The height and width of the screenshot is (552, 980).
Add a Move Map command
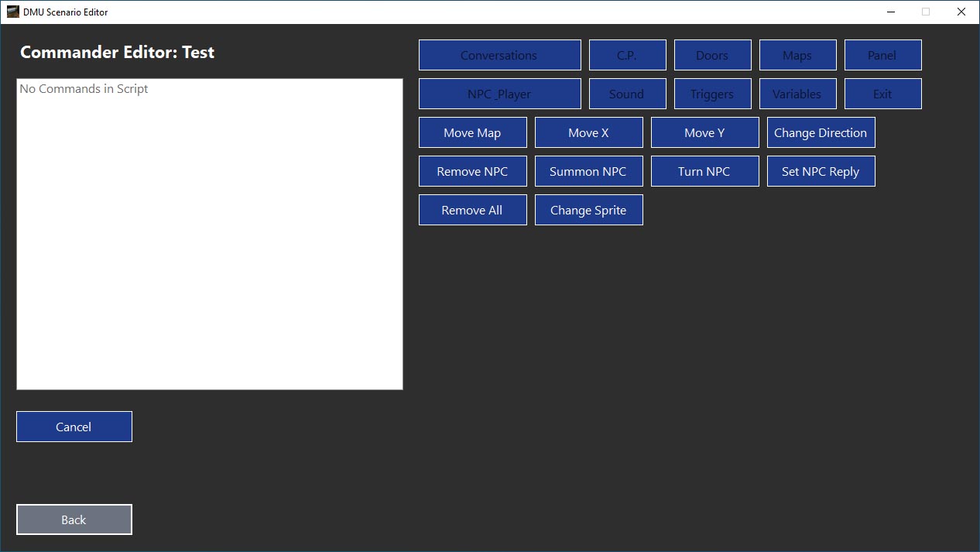tap(472, 132)
